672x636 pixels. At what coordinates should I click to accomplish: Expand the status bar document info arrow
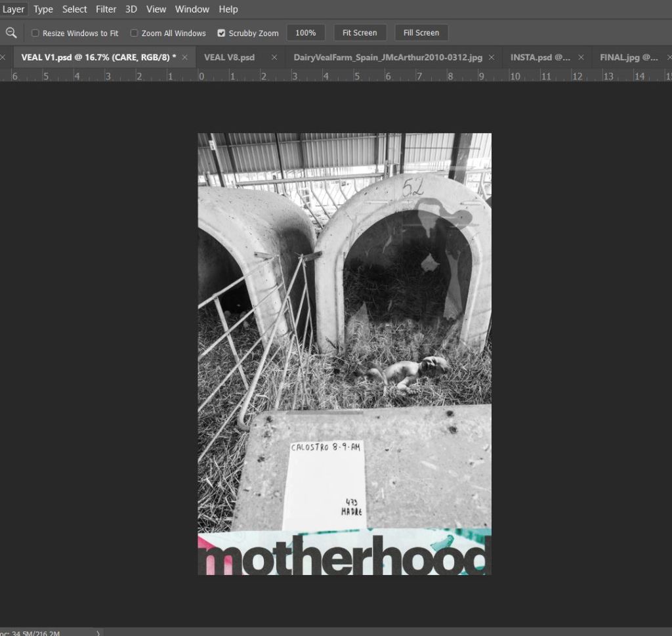click(98, 633)
